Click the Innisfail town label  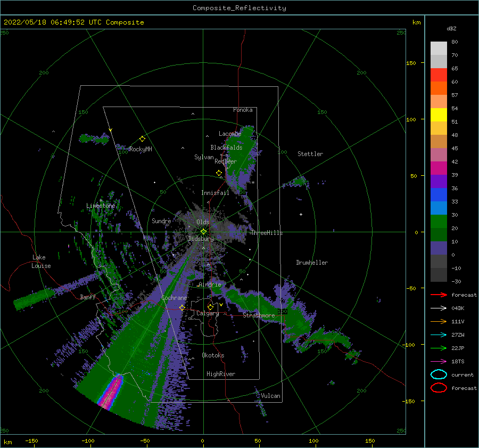coord(215,193)
